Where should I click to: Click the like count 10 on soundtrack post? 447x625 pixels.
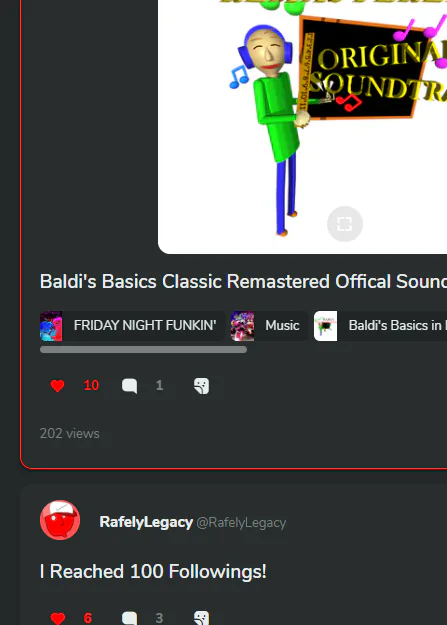91,385
